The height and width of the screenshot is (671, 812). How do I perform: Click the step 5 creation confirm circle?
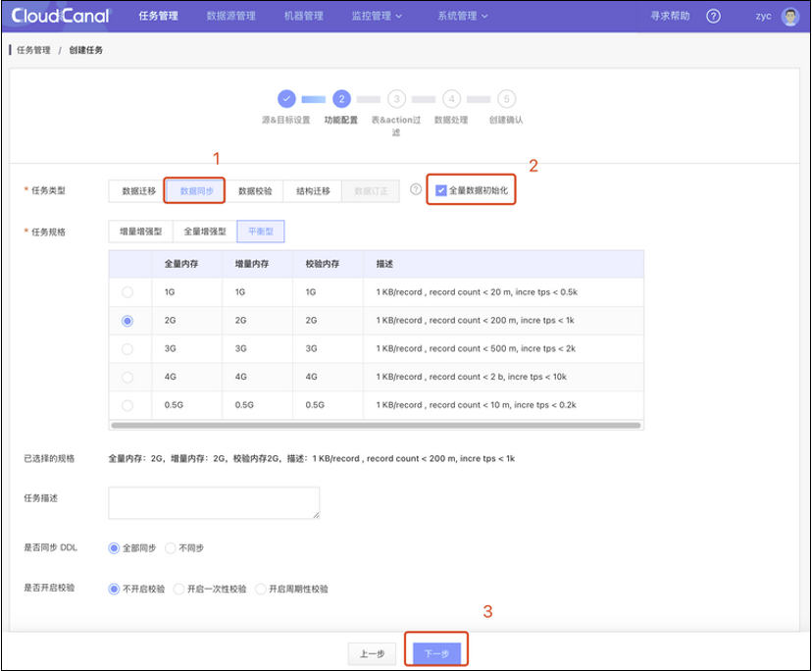coord(506,98)
